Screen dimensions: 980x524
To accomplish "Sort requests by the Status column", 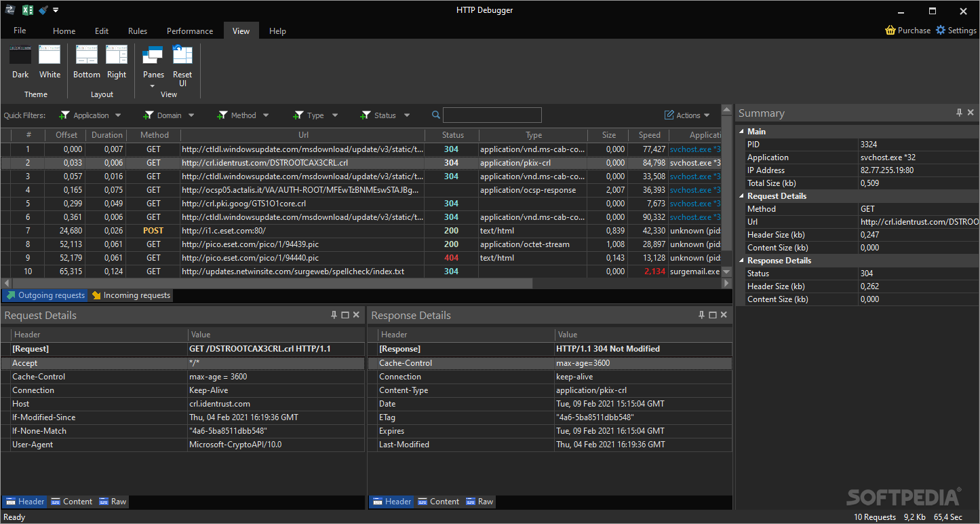I will click(452, 135).
